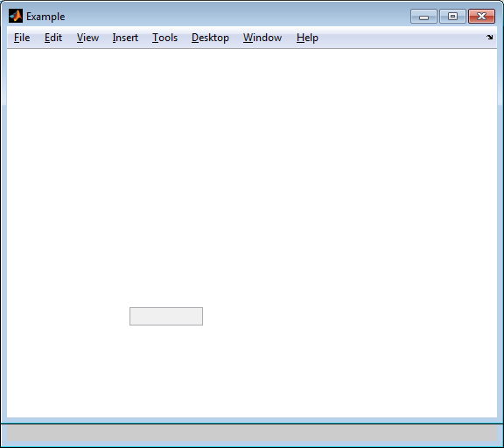Open the Help menu
This screenshot has height=448, width=504.
click(x=307, y=38)
